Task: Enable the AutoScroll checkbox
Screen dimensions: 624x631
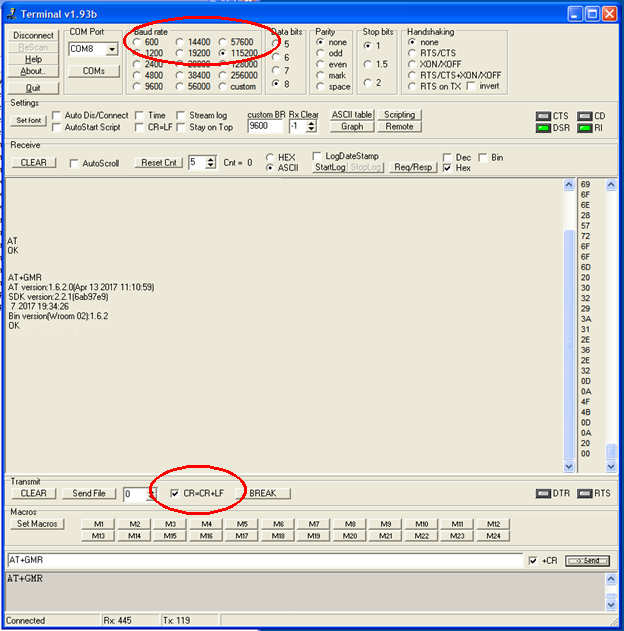Action: coord(75,163)
